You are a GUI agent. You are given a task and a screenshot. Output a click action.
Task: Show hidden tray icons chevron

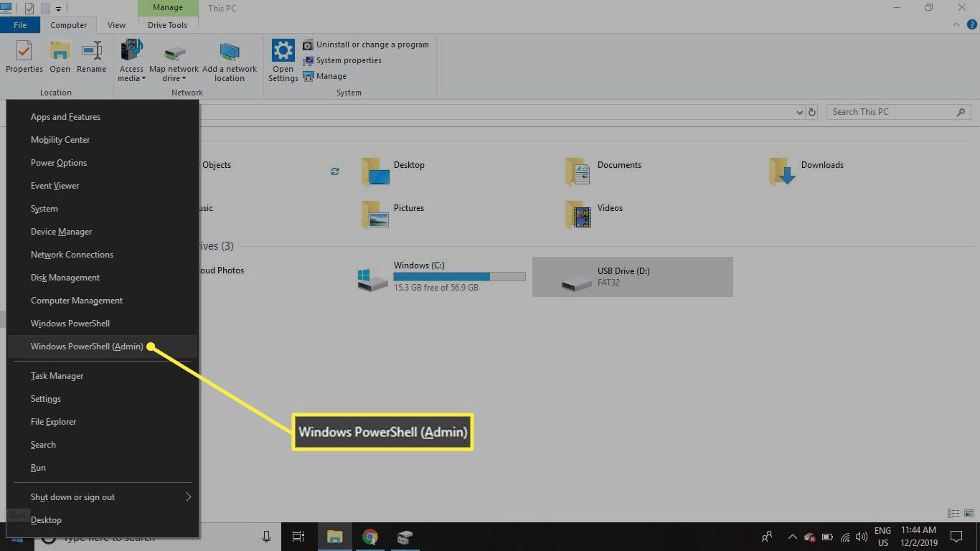[x=792, y=537]
